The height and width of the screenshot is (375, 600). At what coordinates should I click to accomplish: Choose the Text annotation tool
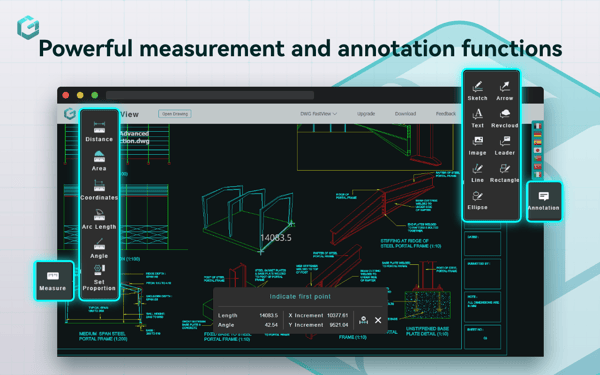pyautogui.click(x=477, y=118)
